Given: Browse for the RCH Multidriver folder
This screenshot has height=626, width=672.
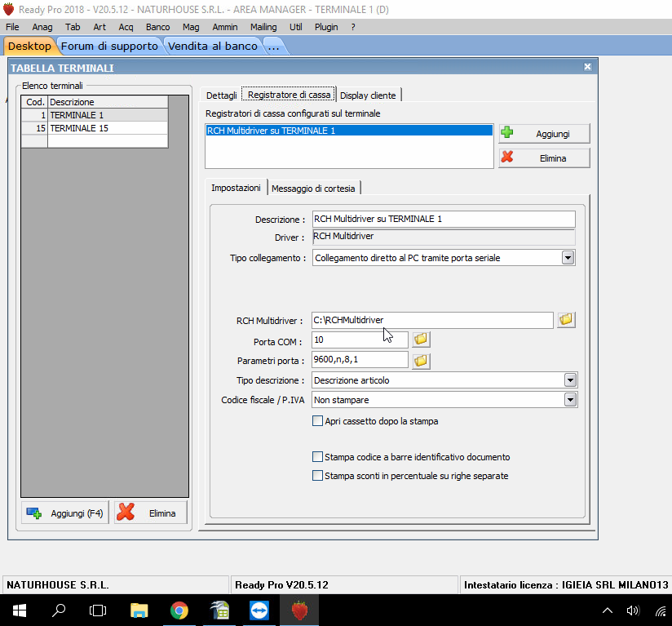Looking at the screenshot, I should (566, 320).
